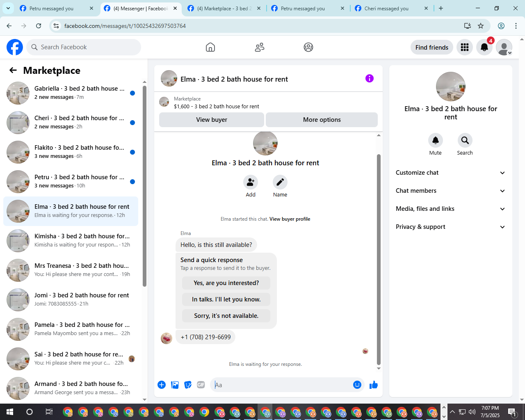Screen dimensions: 525x420
Task: Choose a GIF in the composer
Action: 201,385
